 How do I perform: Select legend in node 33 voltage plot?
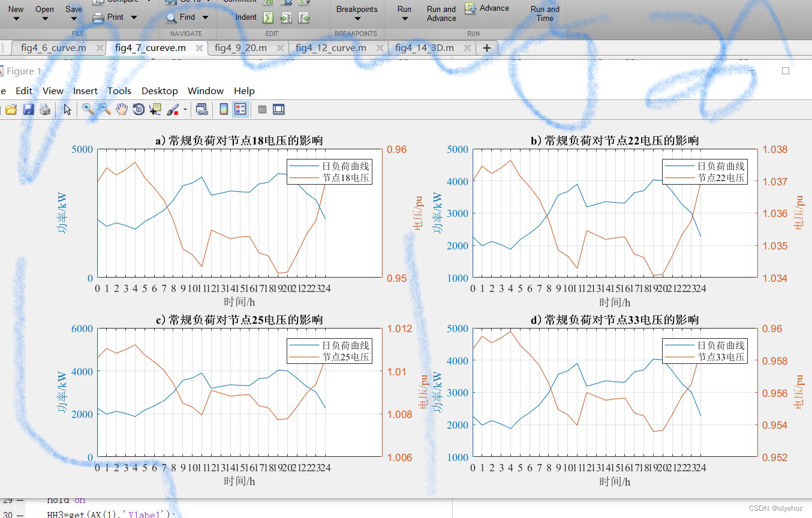point(705,351)
